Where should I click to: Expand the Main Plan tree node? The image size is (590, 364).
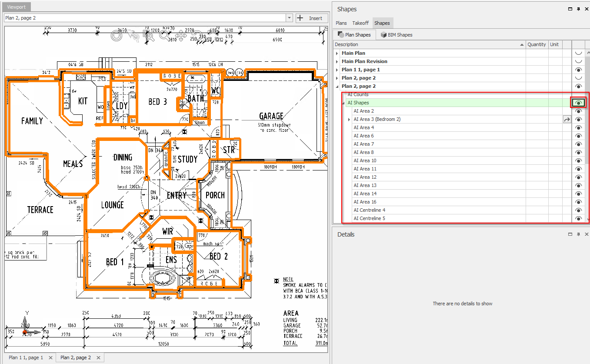[x=337, y=53]
